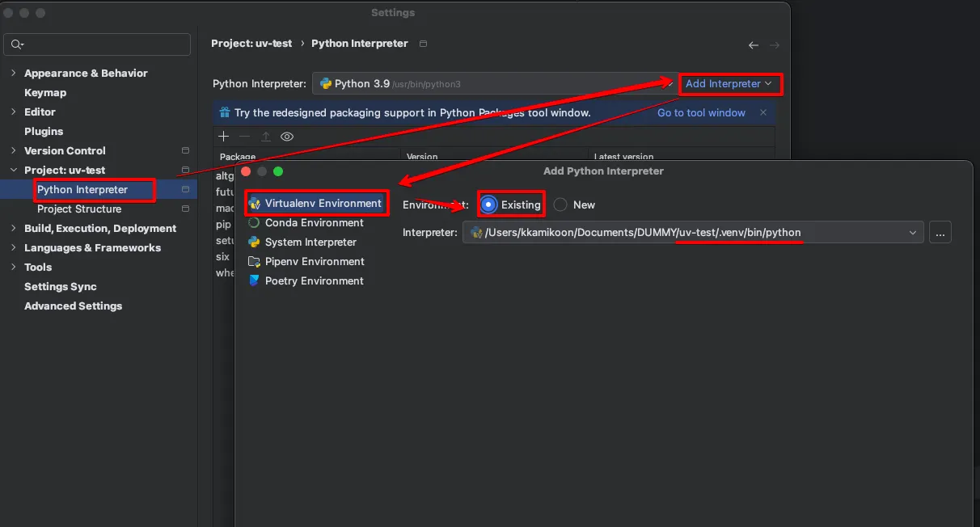
Task: Click the Virtualenv Environment icon
Action: click(255, 204)
